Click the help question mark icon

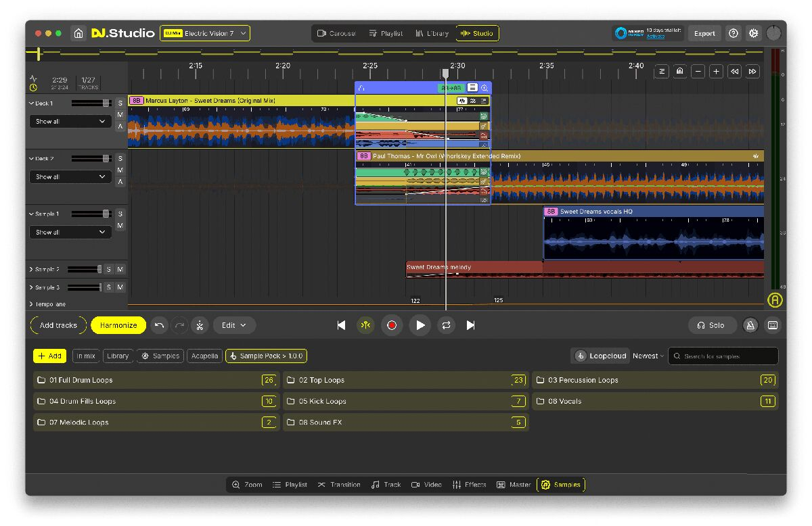734,33
